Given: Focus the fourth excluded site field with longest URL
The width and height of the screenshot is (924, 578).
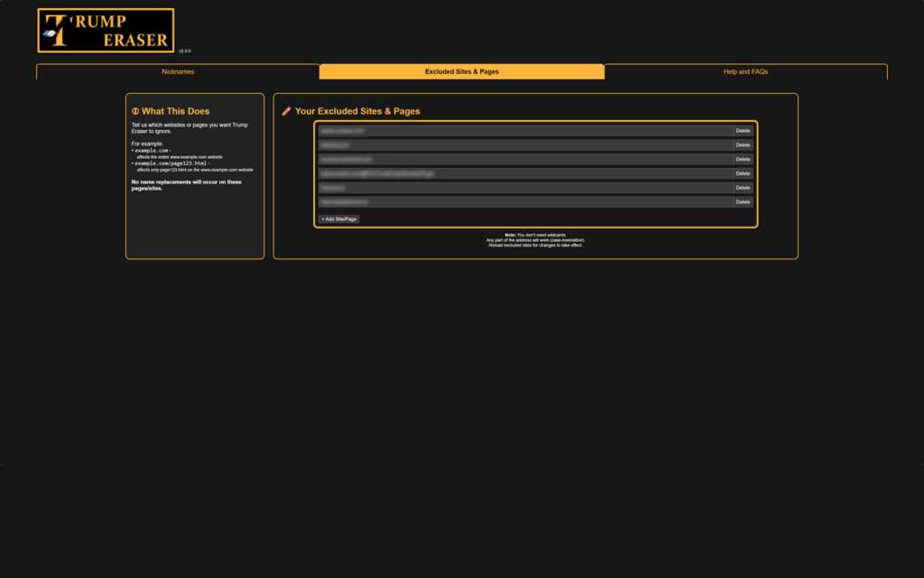Looking at the screenshot, I should 526,173.
